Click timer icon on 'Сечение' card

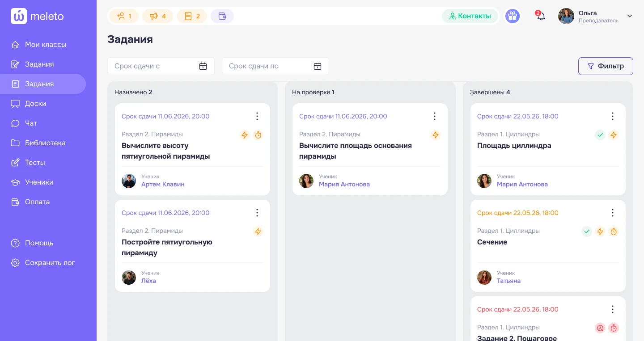pos(614,232)
